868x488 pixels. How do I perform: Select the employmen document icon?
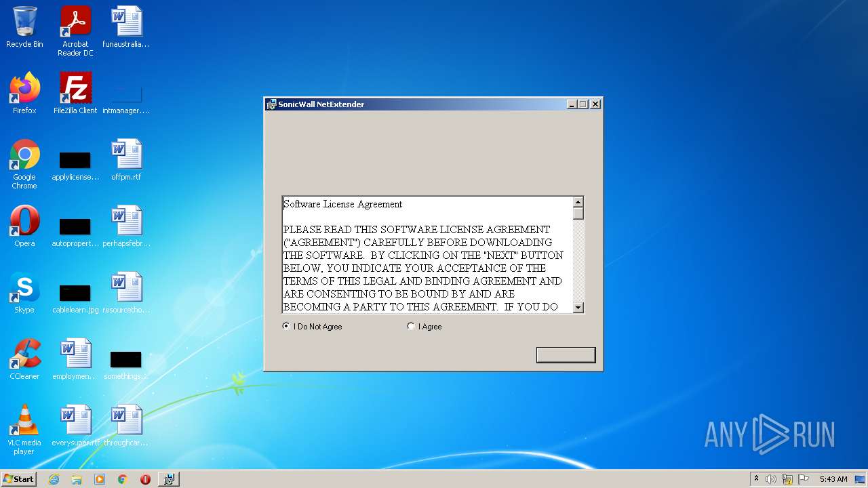pos(75,359)
